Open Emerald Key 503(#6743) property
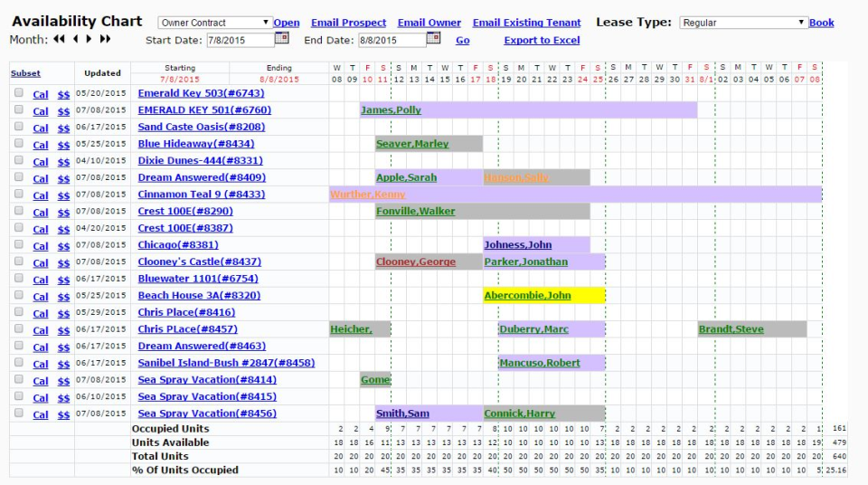Screen dimensions: 868x485 pyautogui.click(x=201, y=93)
